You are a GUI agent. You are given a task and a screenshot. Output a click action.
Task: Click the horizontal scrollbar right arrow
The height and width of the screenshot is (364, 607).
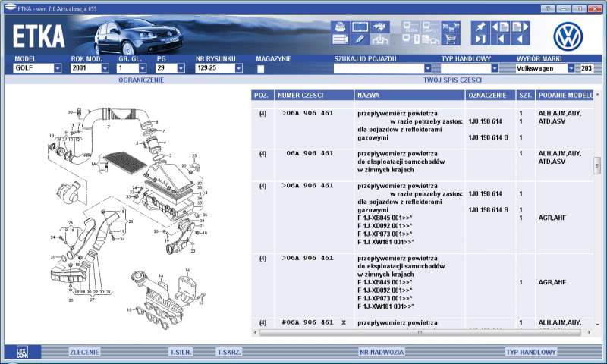click(x=590, y=332)
